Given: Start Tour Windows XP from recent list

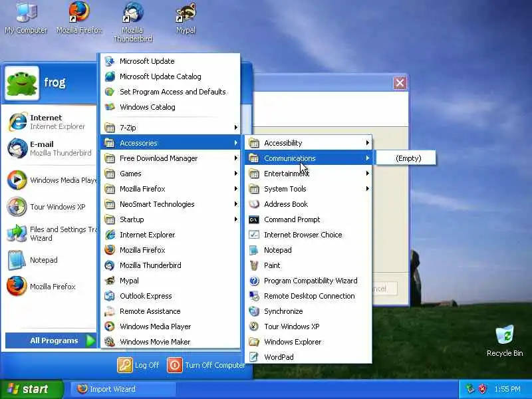Looking at the screenshot, I should [x=51, y=207].
